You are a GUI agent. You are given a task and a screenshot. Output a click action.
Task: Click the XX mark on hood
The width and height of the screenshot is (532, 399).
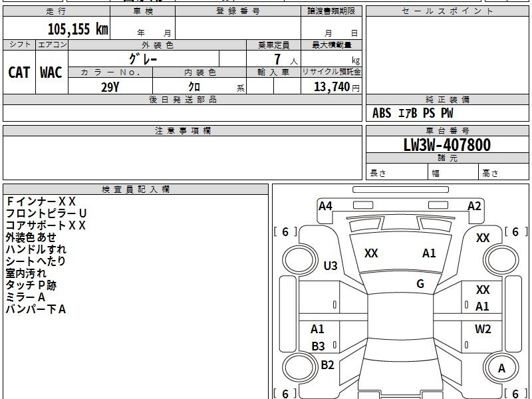click(x=371, y=253)
